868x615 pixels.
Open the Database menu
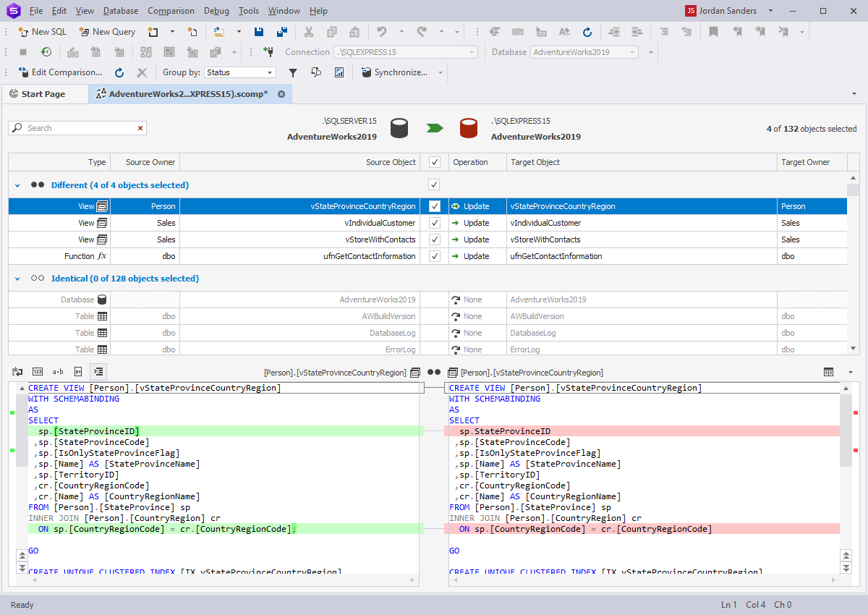point(121,11)
